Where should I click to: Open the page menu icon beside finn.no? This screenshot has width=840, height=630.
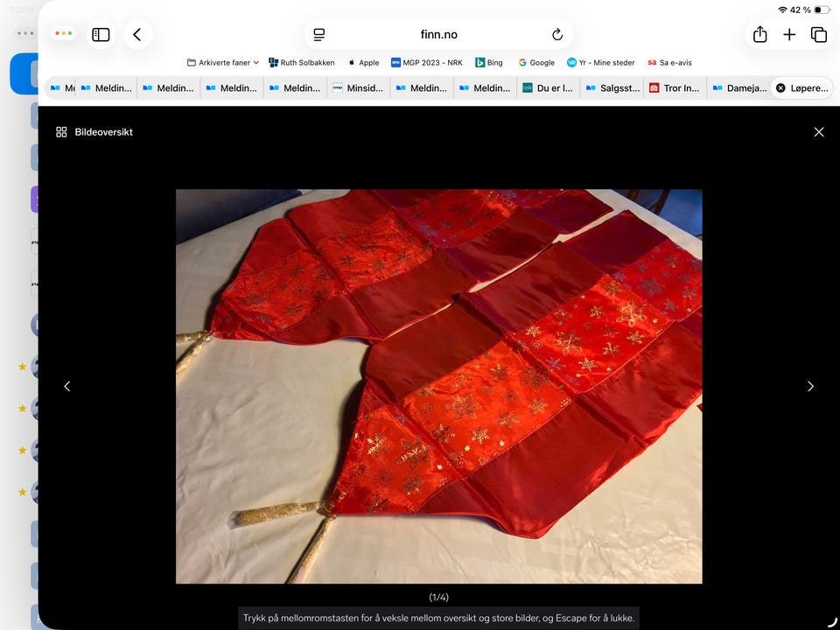[319, 35]
